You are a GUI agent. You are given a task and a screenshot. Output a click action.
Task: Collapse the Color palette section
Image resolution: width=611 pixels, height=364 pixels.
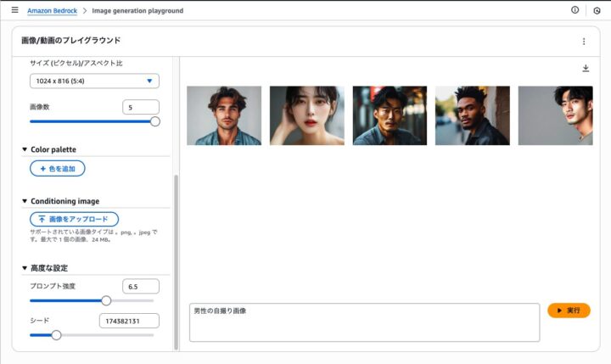(25, 149)
